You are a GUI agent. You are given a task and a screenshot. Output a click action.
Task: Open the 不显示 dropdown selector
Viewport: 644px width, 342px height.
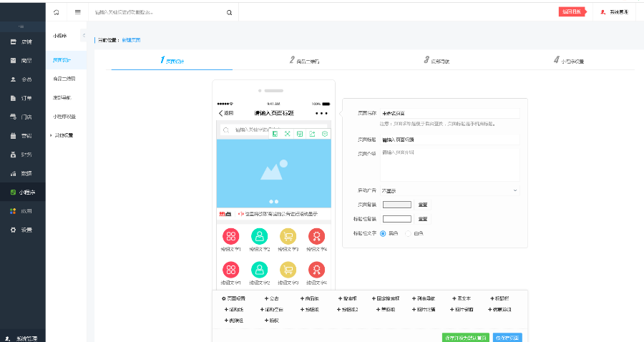[x=450, y=190]
